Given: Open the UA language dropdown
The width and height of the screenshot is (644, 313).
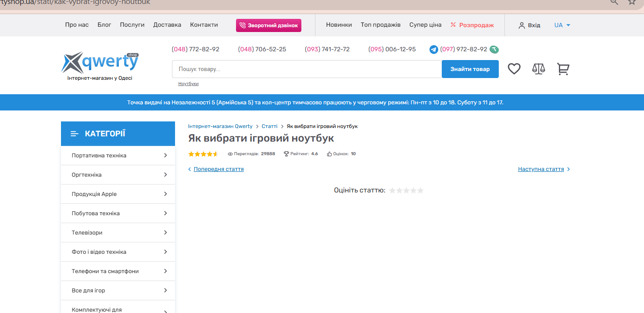Looking at the screenshot, I should click(562, 25).
